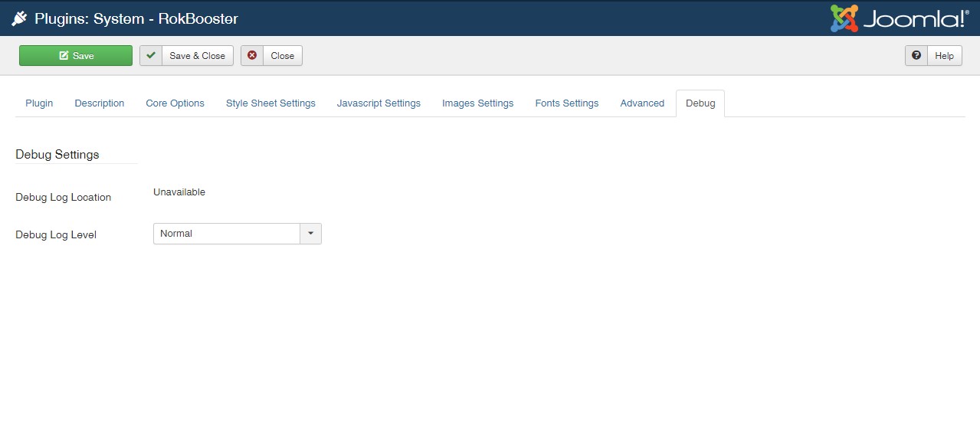This screenshot has height=439, width=980.
Task: Click the Close button label
Action: 283,56
